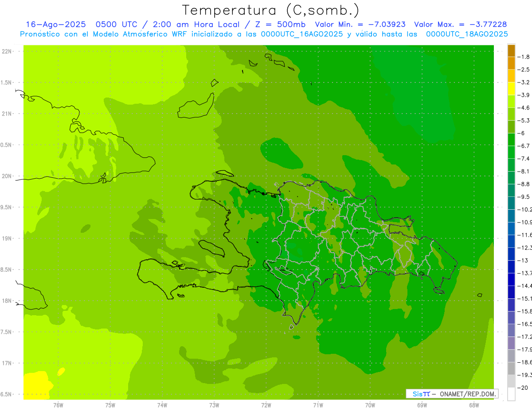Click the 'SisTT - ONAMET/REP.DOM.' logo box
This screenshot has height=411, width=532.
pyautogui.click(x=452, y=394)
